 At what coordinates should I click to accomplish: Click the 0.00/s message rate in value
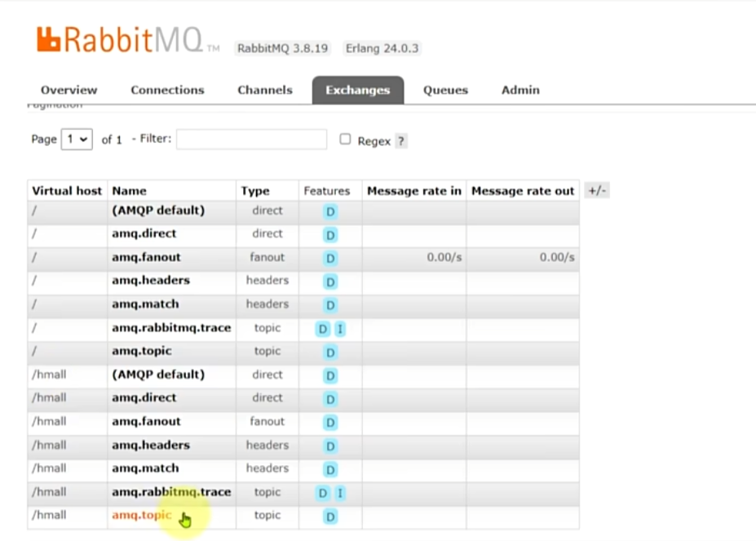[444, 257]
